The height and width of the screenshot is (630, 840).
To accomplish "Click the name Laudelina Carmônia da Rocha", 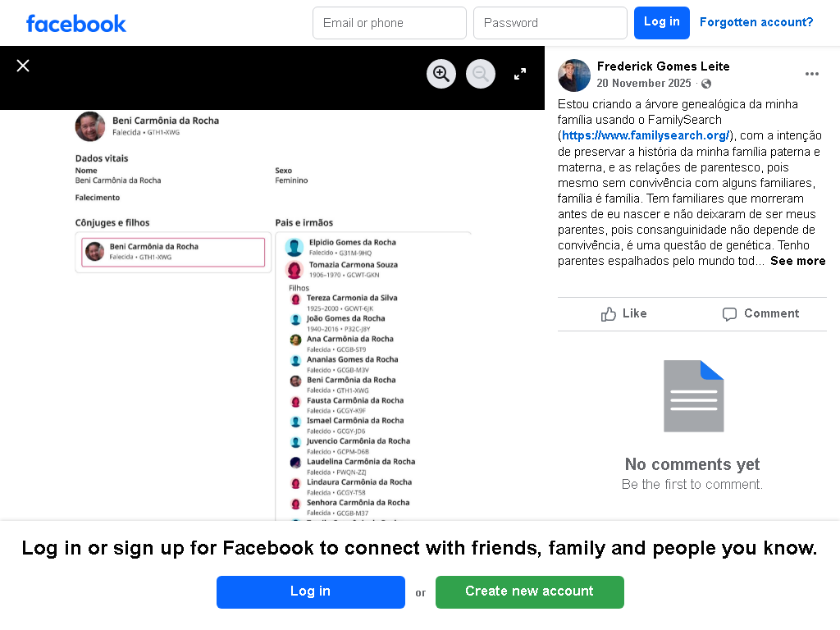I will [361, 461].
